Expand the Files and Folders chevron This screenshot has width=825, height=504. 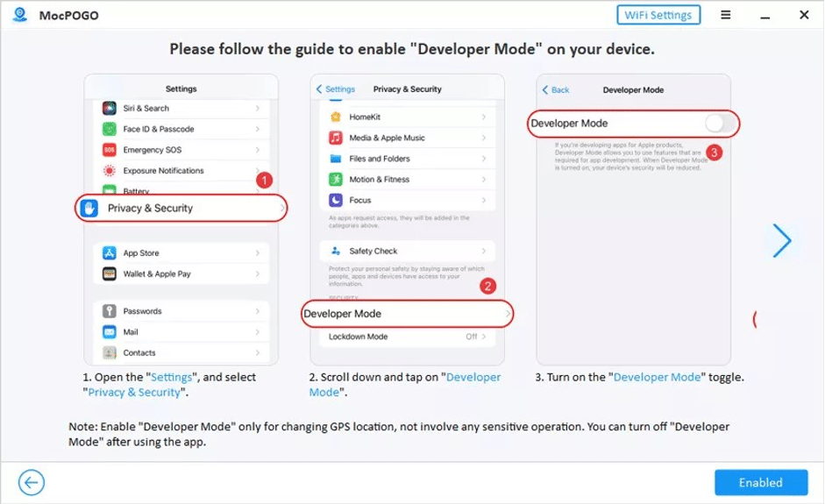483,159
